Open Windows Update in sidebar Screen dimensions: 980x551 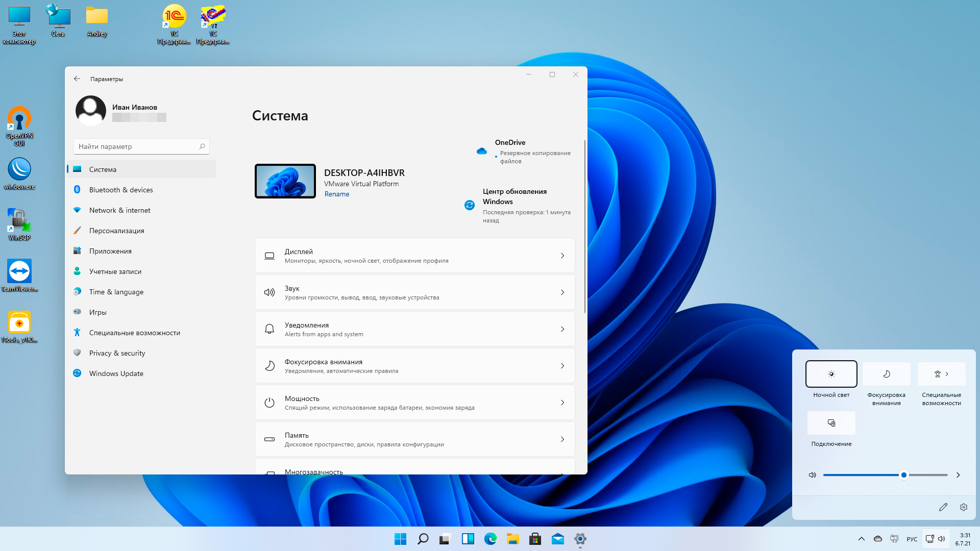116,373
